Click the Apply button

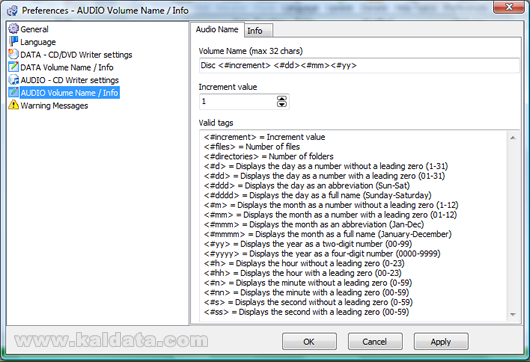point(441,342)
